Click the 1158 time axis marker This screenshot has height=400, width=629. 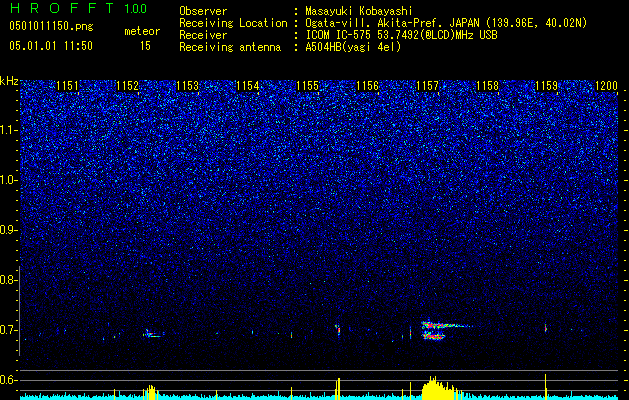tap(487, 86)
